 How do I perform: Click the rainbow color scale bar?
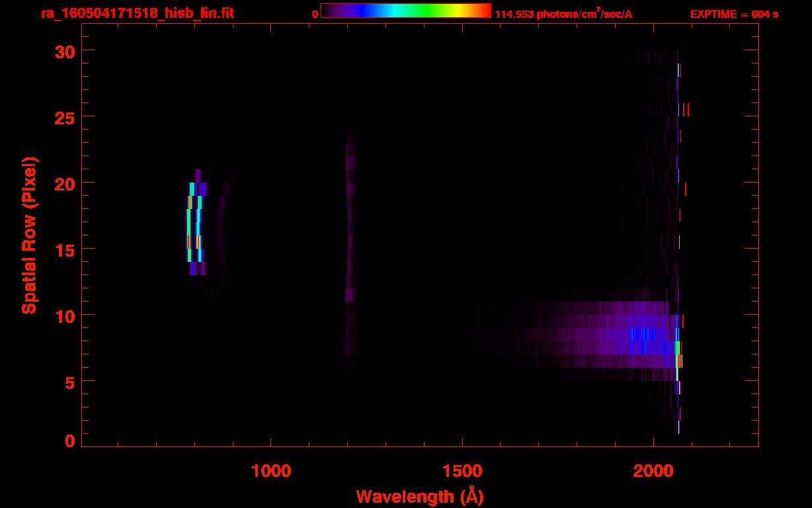click(406, 11)
